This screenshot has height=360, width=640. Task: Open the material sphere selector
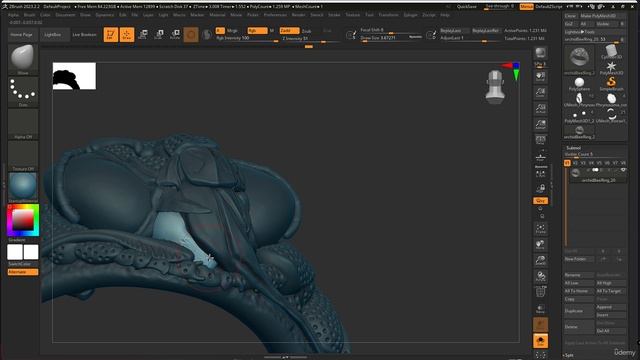(x=23, y=188)
